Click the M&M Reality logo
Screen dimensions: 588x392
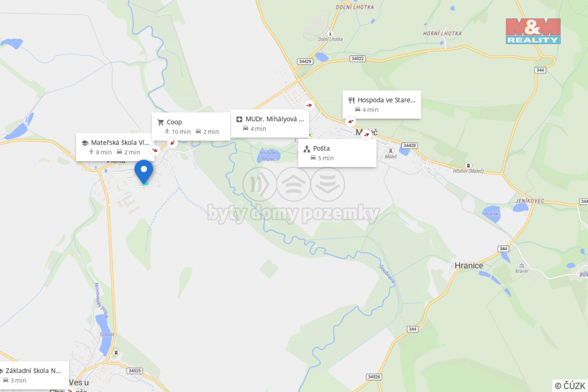pyautogui.click(x=533, y=31)
